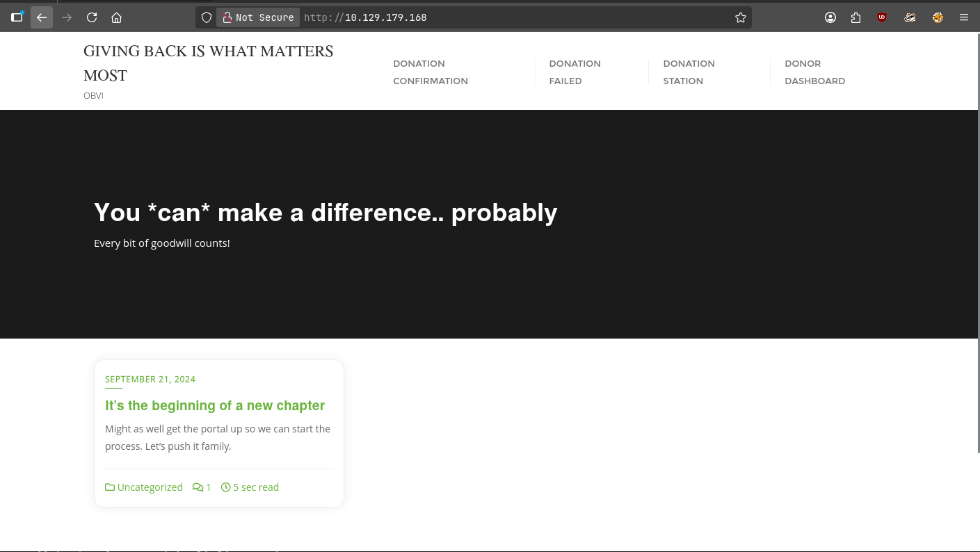980x552 pixels.
Task: Open the Donation Confirmation menu item
Action: (430, 72)
